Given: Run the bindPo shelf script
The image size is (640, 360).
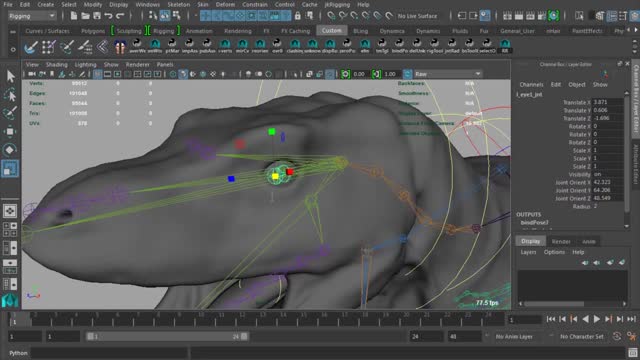Looking at the screenshot, I should tap(399, 46).
